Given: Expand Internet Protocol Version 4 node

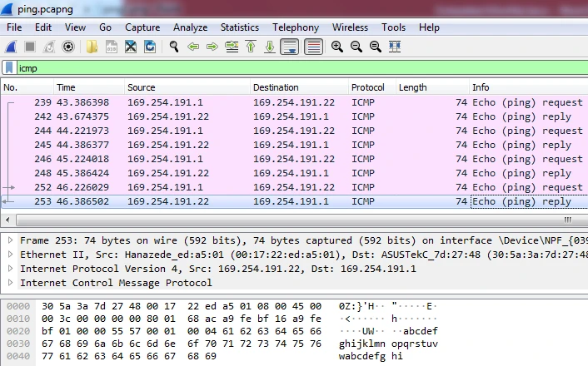Looking at the screenshot, I should 11,269.
